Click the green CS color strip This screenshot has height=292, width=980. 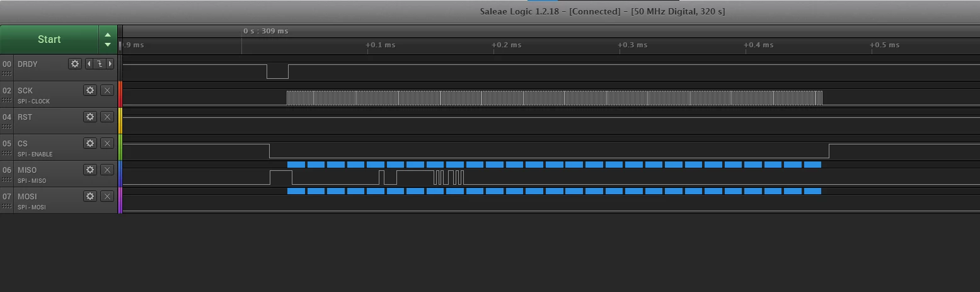coord(120,147)
